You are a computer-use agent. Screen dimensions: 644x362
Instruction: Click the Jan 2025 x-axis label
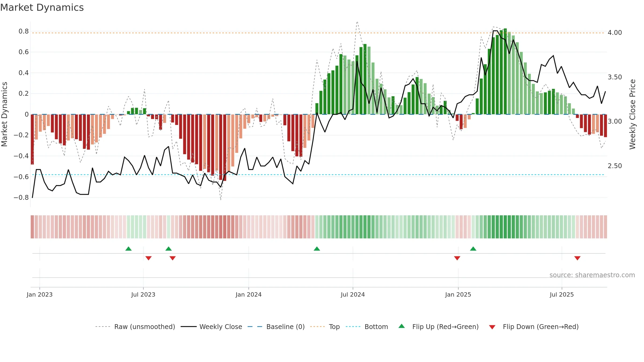pos(458,294)
